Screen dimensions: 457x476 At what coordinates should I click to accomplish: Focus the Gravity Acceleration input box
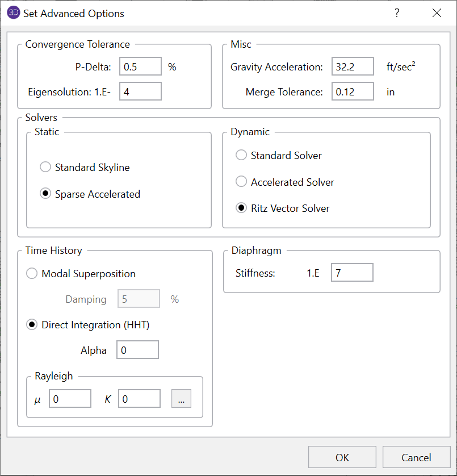353,66
